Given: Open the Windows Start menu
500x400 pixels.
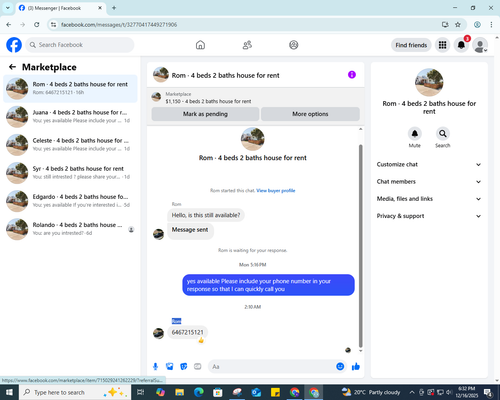Looking at the screenshot, I should 9,392.
